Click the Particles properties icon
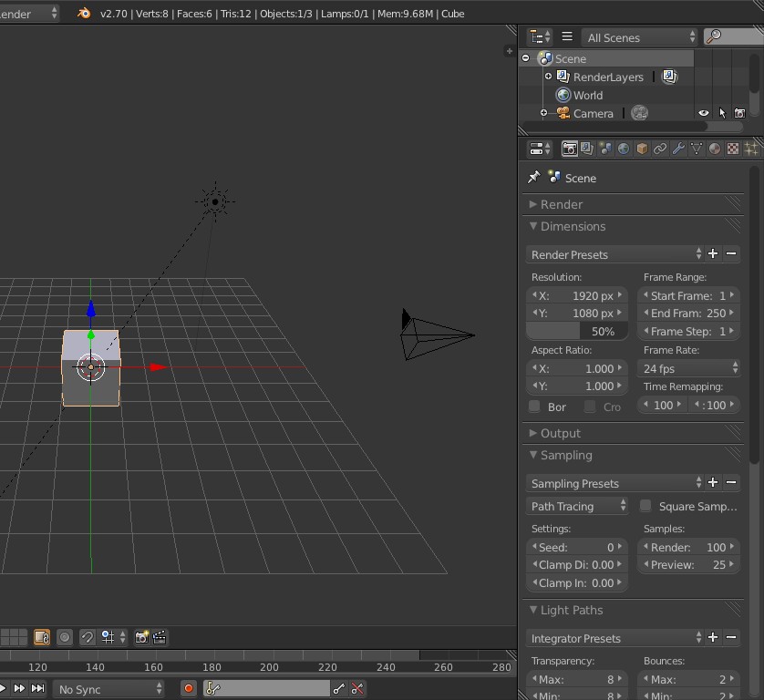The image size is (764, 700). (x=750, y=148)
